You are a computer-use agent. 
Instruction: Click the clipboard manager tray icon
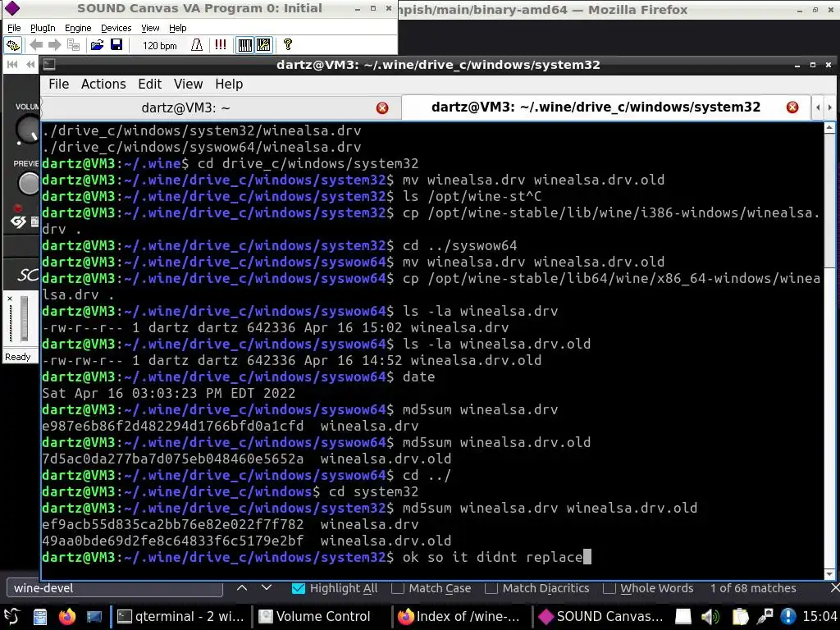coord(740,617)
